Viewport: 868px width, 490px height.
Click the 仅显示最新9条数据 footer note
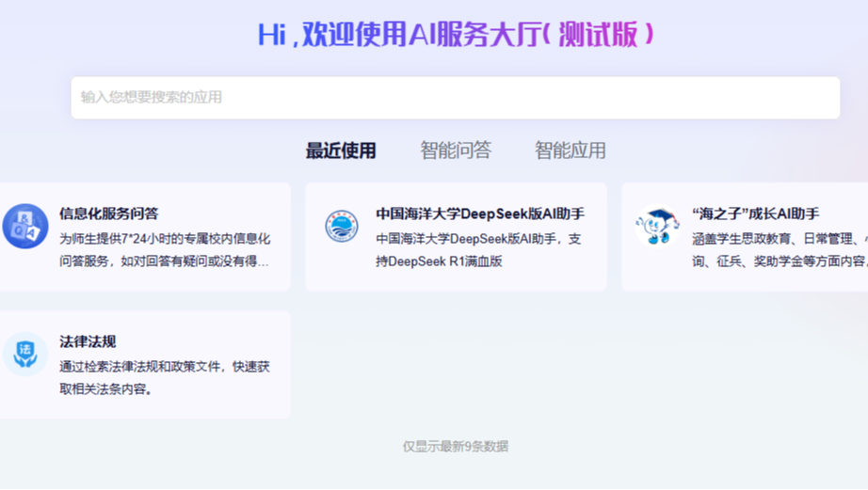point(456,447)
